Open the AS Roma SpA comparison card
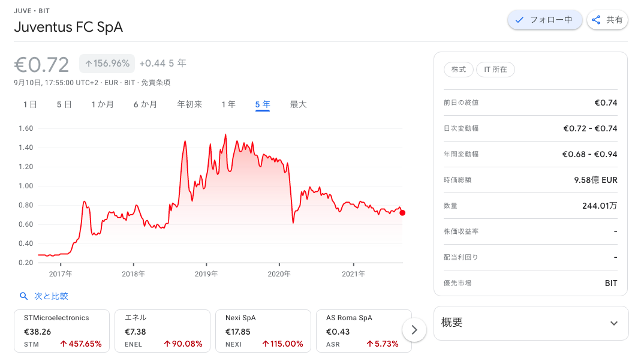The height and width of the screenshot is (358, 644). tap(363, 331)
